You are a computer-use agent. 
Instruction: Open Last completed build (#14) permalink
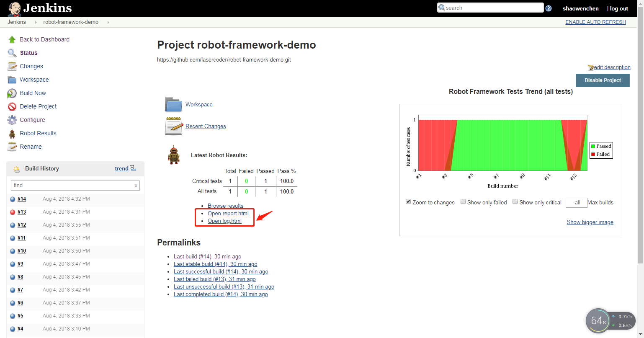click(221, 294)
